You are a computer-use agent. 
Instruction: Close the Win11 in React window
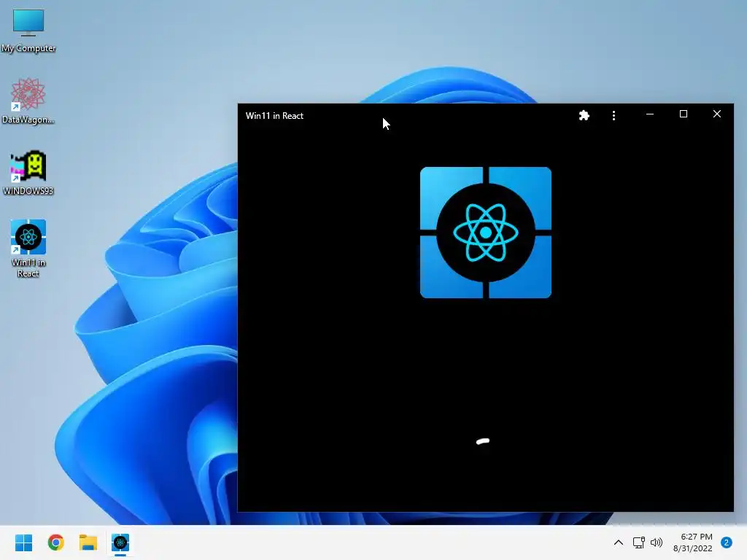716,114
